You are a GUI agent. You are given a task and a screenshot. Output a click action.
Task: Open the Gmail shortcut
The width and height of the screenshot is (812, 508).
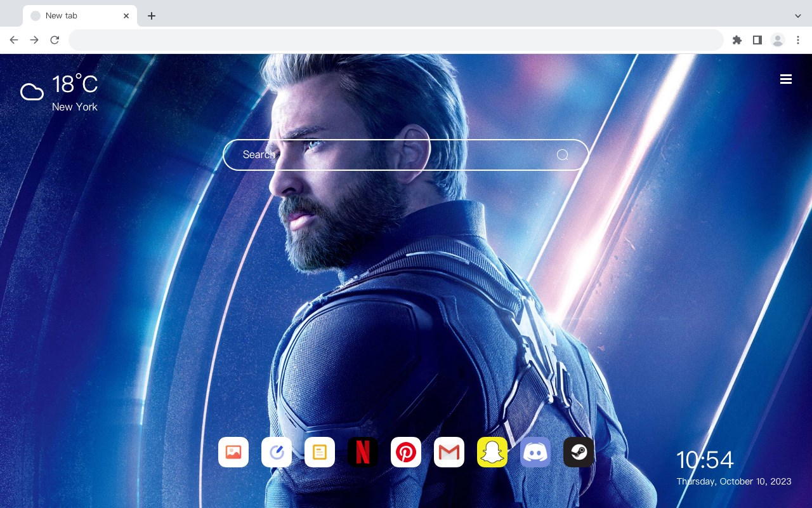pos(449,452)
